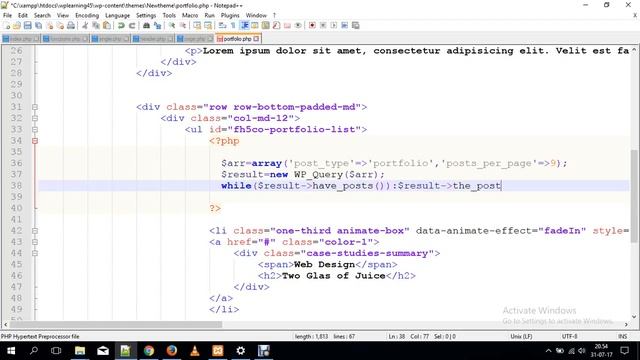
Task: Click the Ln : 38 position field
Action: tap(397, 336)
